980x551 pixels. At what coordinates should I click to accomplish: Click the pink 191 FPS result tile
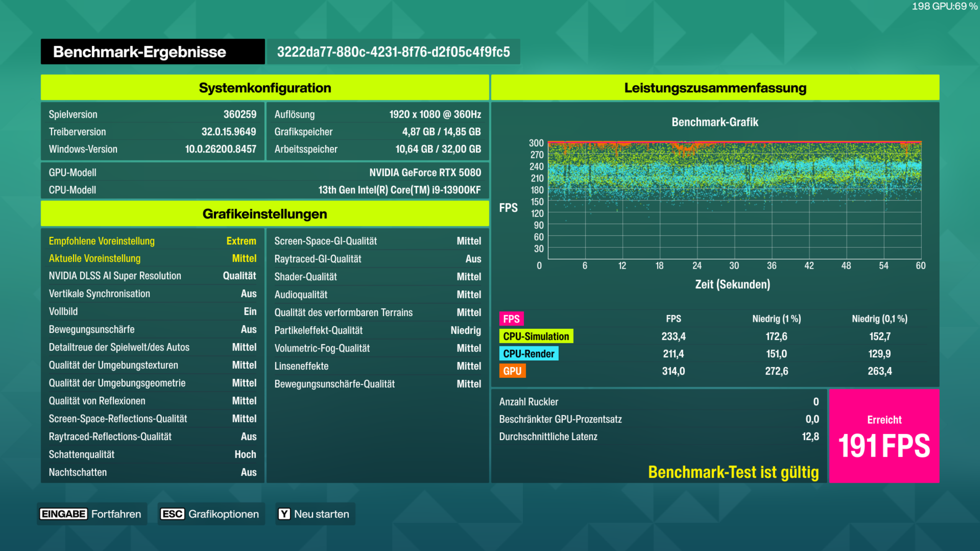[884, 436]
